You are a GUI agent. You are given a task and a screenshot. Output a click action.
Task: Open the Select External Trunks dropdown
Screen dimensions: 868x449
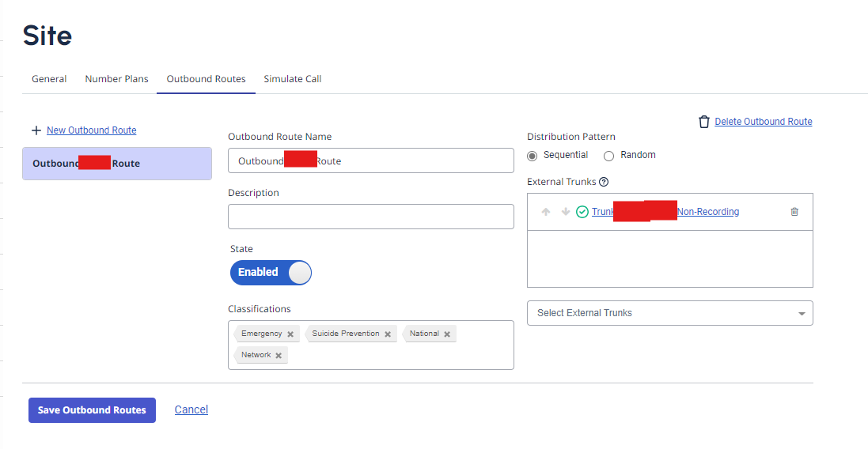(x=669, y=313)
